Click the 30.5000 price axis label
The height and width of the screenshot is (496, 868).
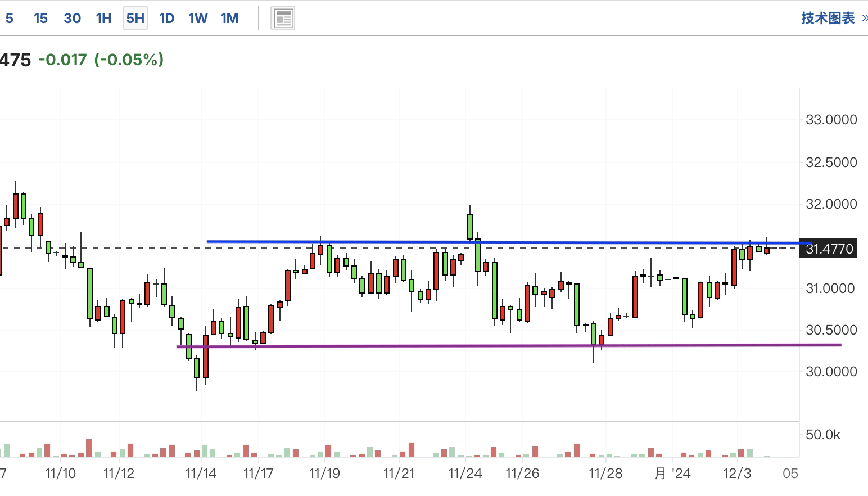point(831,330)
